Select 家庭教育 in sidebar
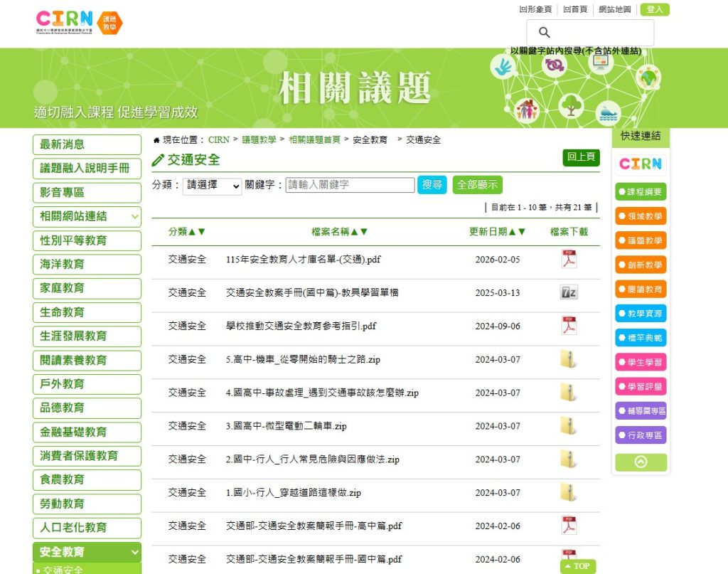 click(87, 288)
